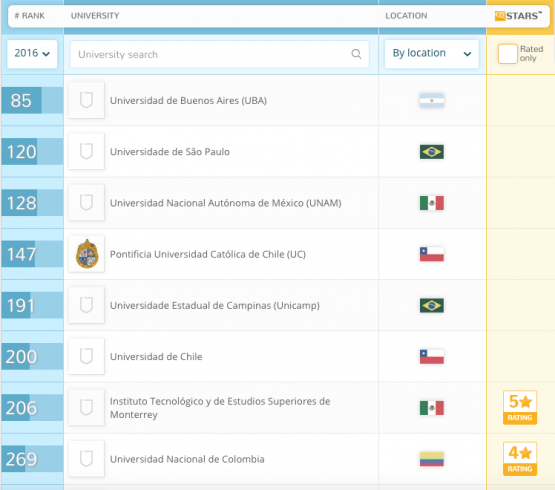
Task: Tick the Rated only checkbox
Action: pyautogui.click(x=508, y=54)
